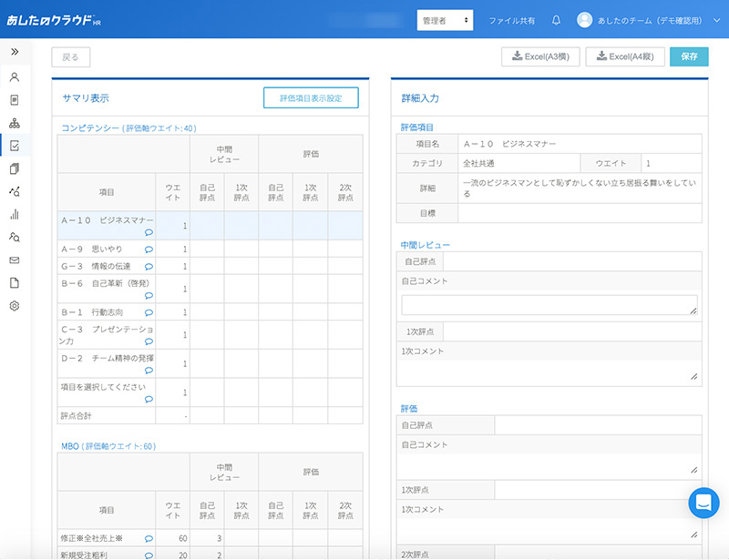729x560 pixels.
Task: Open the organization chart sidebar icon
Action: 15,123
